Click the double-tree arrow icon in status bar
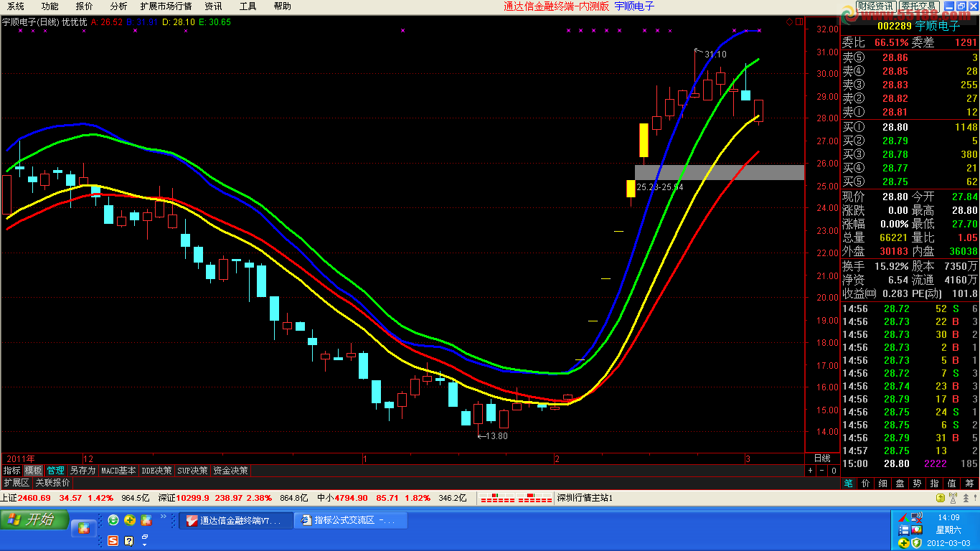Screen dimensions: 980x551 tap(967, 498)
